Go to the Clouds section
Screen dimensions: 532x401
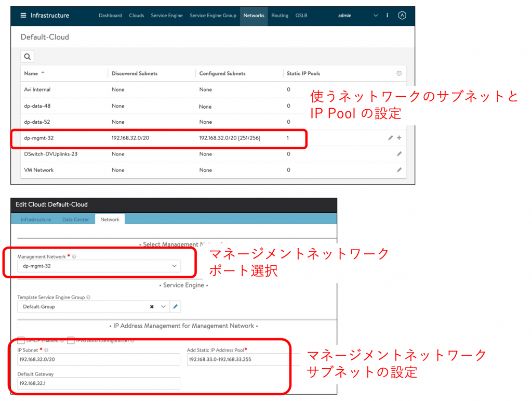coord(137,16)
